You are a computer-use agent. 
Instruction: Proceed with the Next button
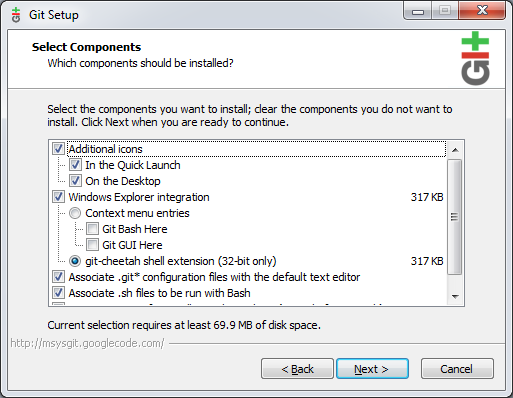click(x=372, y=369)
